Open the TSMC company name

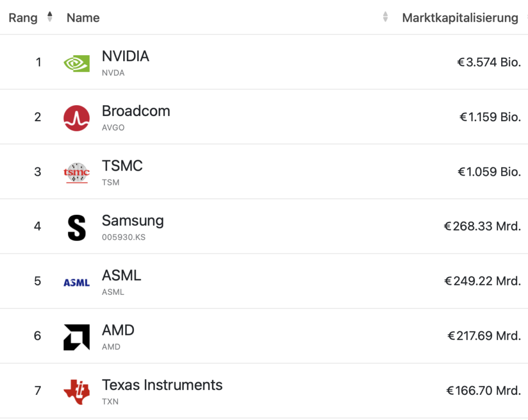tap(122, 166)
